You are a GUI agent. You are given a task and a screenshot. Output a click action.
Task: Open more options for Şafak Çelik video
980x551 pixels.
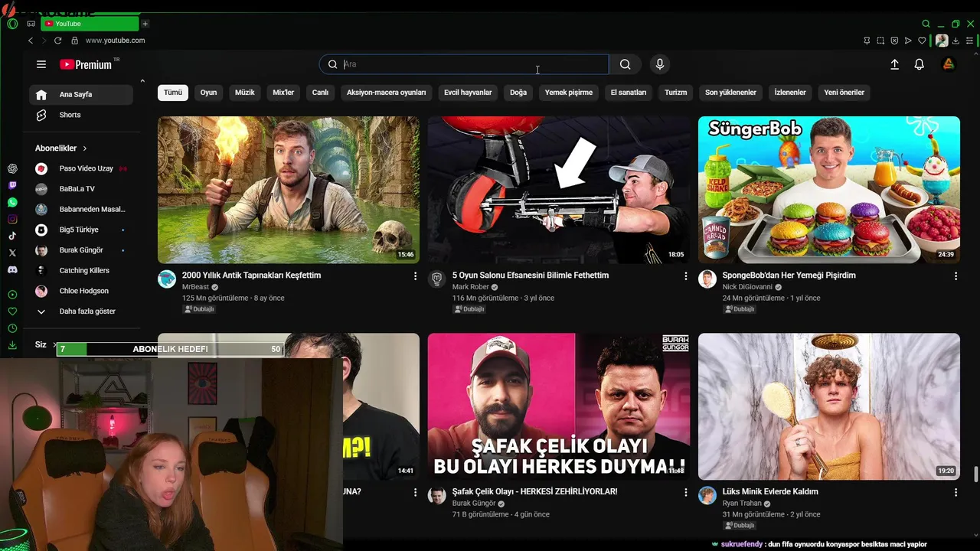pyautogui.click(x=686, y=492)
